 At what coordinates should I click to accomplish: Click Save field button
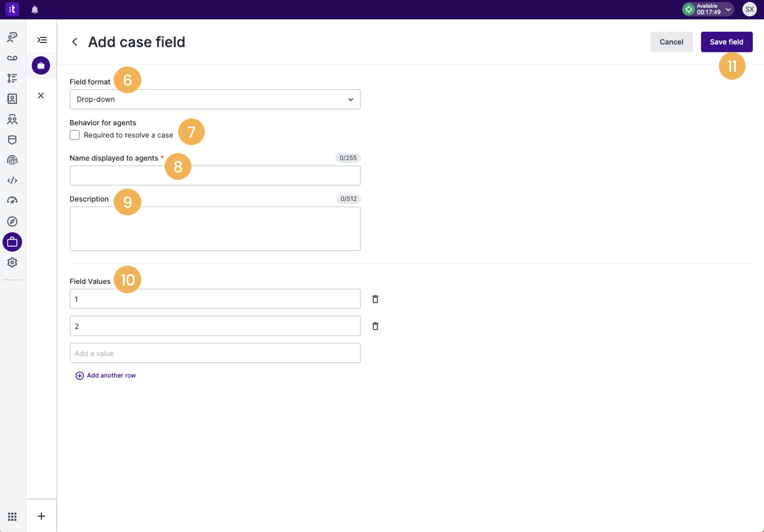click(x=726, y=42)
